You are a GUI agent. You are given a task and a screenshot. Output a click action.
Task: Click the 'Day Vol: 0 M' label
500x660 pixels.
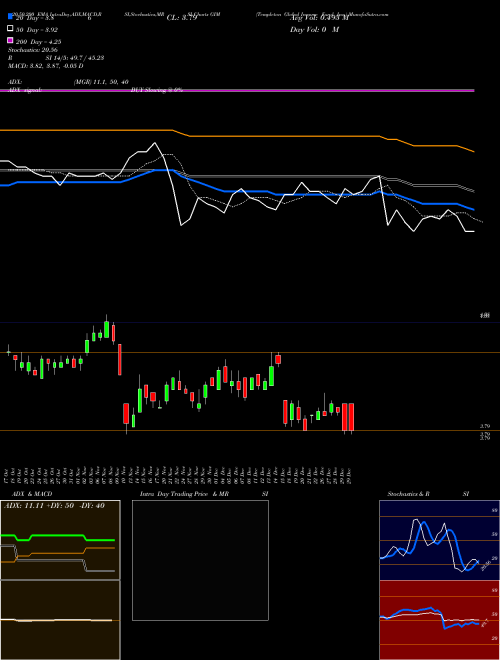pyautogui.click(x=314, y=29)
